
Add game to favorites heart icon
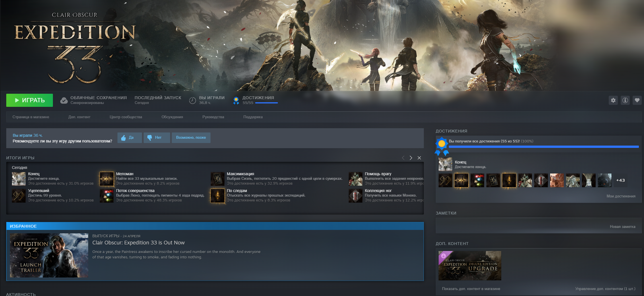637,100
